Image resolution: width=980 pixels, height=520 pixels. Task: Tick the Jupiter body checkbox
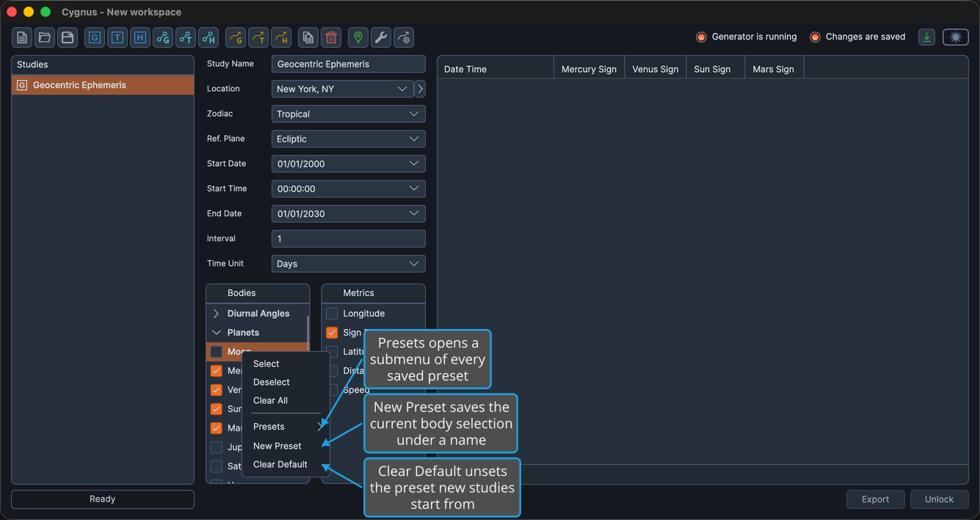click(x=217, y=447)
